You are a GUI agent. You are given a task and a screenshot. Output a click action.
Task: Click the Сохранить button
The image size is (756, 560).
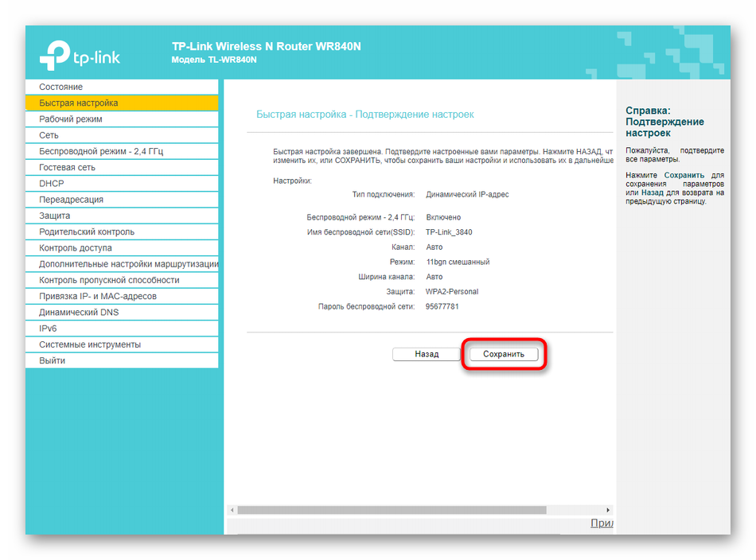tap(503, 354)
